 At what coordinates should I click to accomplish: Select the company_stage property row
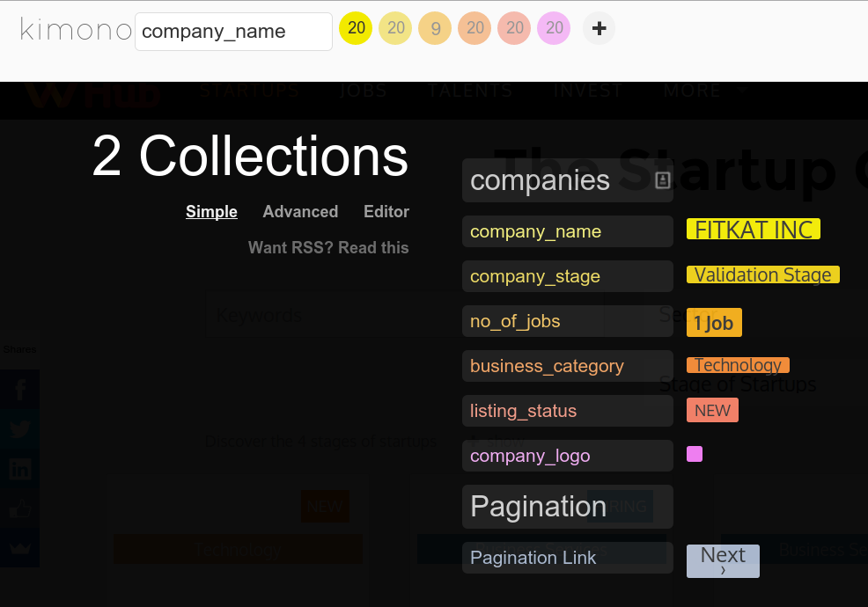tap(568, 276)
